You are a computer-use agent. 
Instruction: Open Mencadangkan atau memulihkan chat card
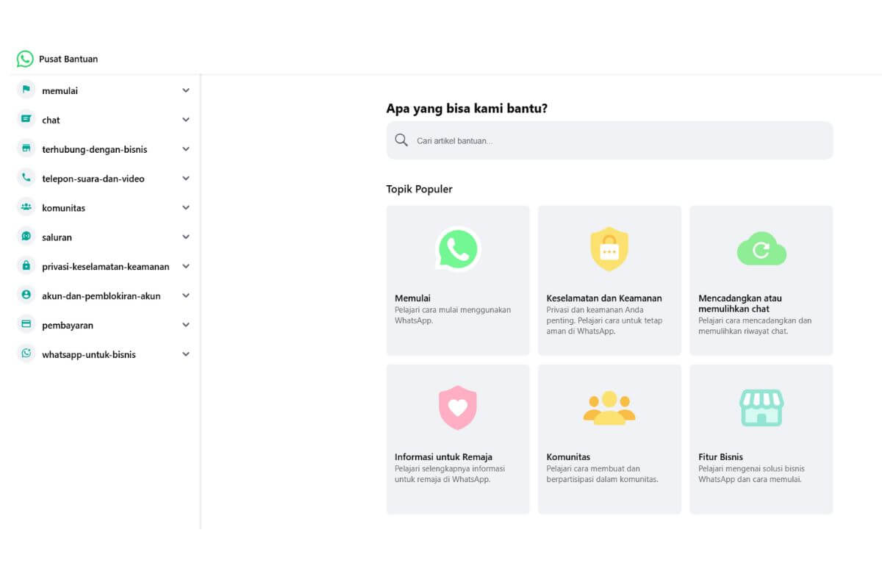[761, 281]
